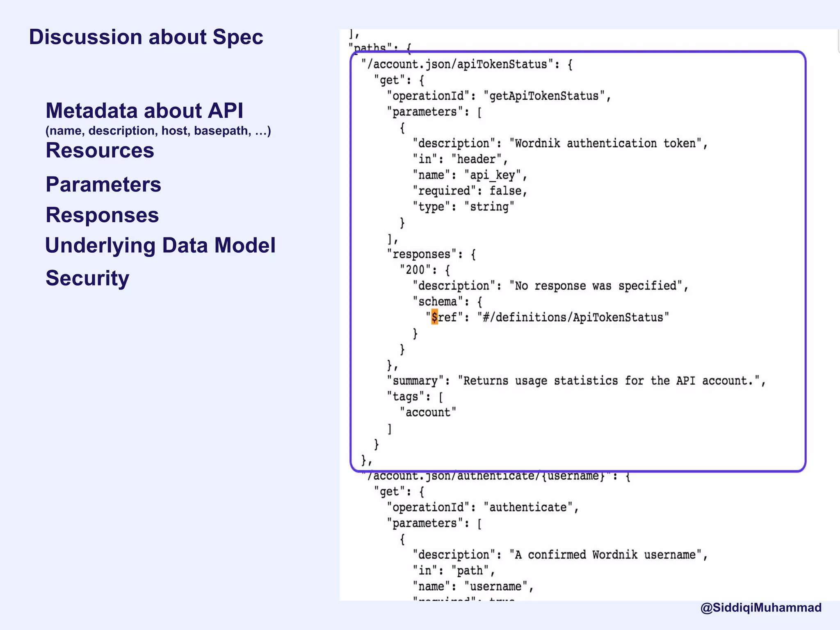The image size is (840, 630).
Task: Select the 'Underlying Data Model' bullet
Action: pos(160,245)
